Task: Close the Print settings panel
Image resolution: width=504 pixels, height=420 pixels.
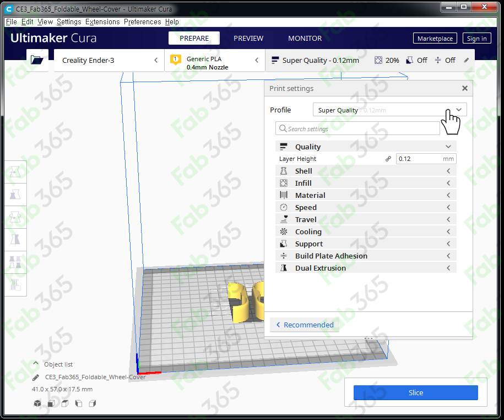Action: 465,88
